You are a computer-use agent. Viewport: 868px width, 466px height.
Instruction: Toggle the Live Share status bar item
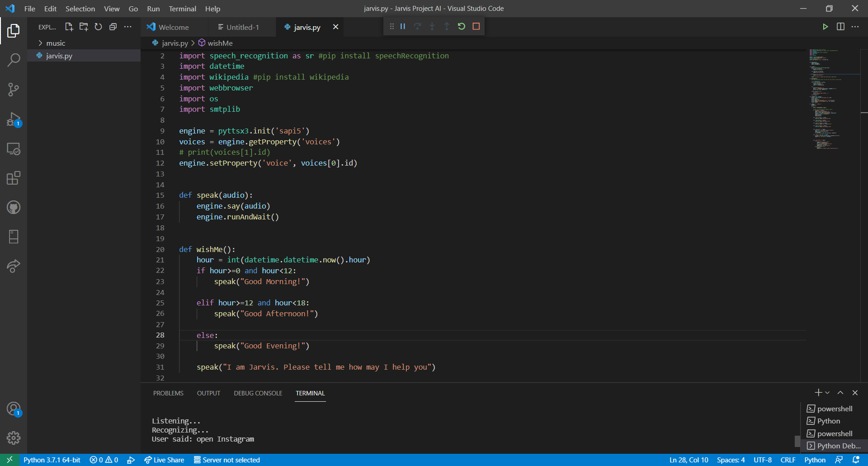click(x=164, y=460)
